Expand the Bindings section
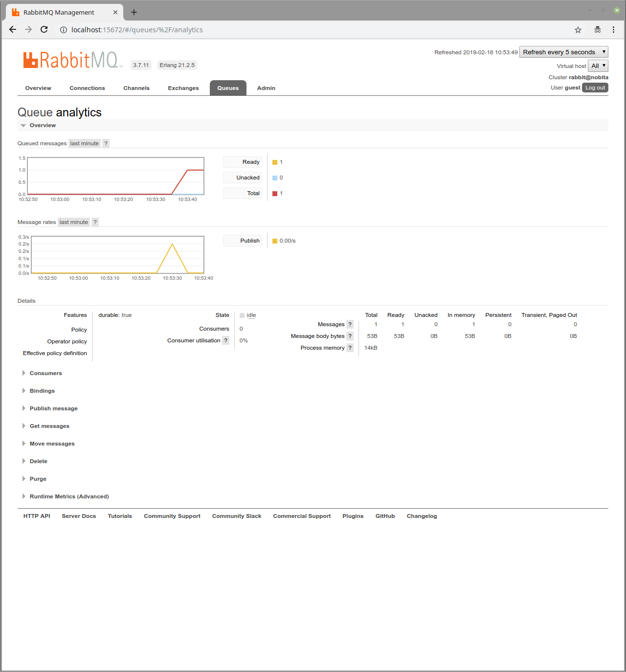Screen dimensions: 626x672 39,391
